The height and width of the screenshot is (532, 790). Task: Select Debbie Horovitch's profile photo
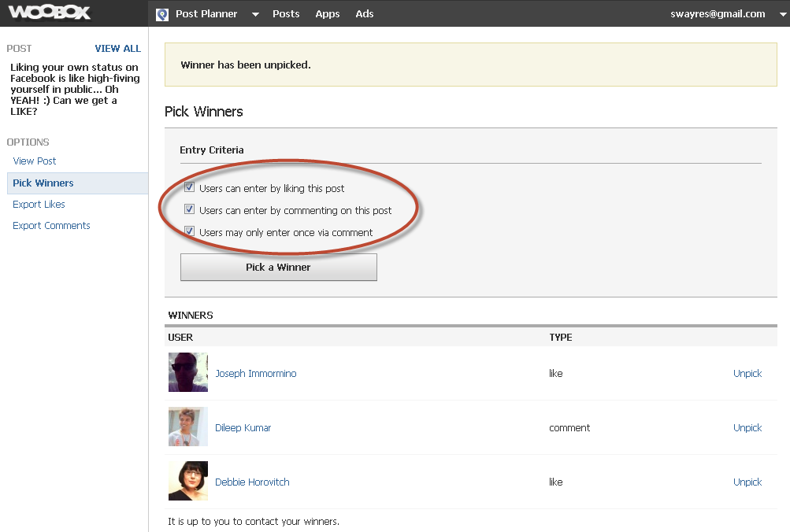[x=187, y=482]
